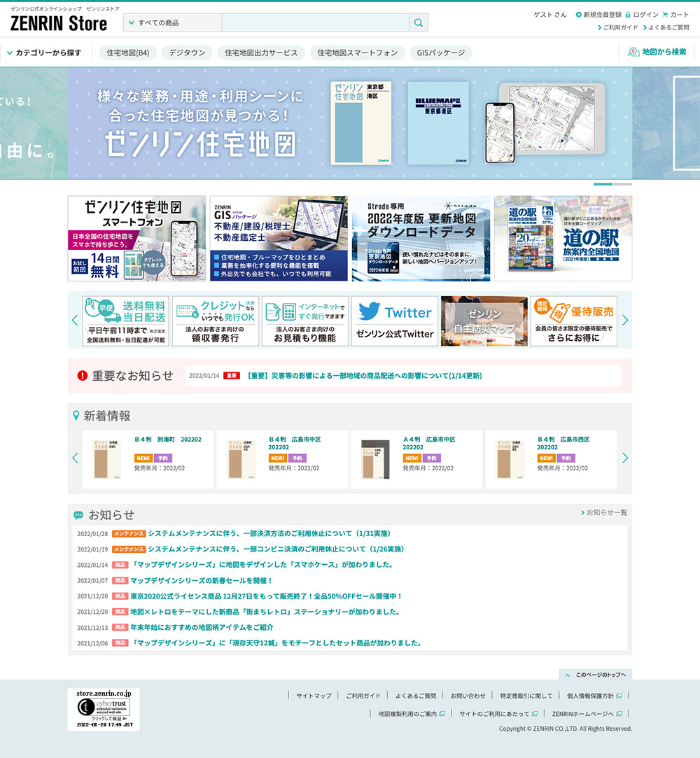
Task: Open 新春セール news item
Action: 201,581
